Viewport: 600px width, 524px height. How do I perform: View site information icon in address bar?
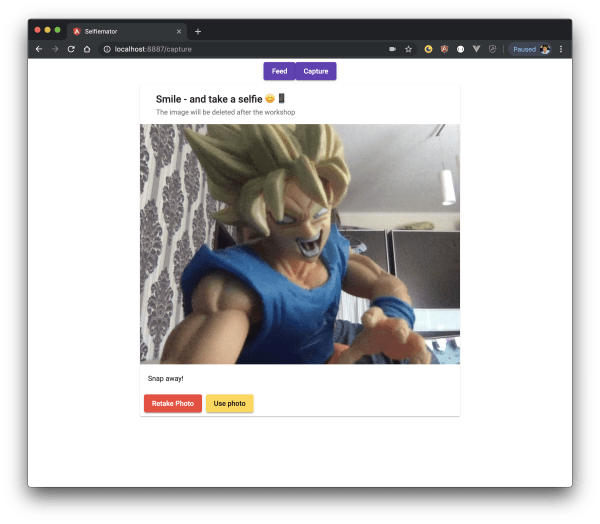click(x=107, y=49)
